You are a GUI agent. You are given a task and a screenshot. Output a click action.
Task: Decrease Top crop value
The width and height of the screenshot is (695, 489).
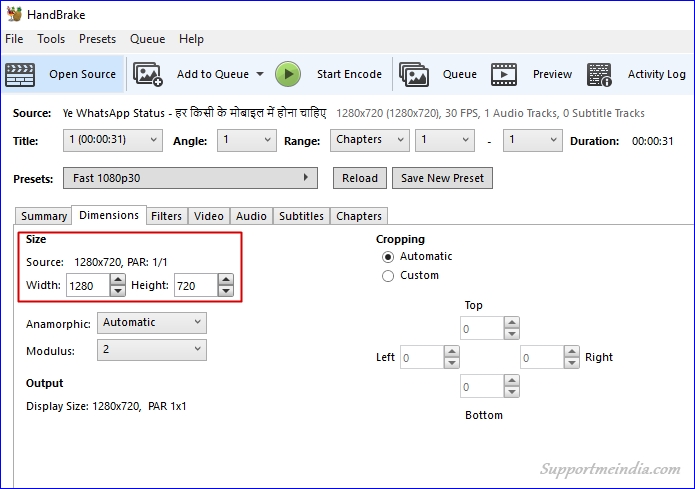click(511, 334)
